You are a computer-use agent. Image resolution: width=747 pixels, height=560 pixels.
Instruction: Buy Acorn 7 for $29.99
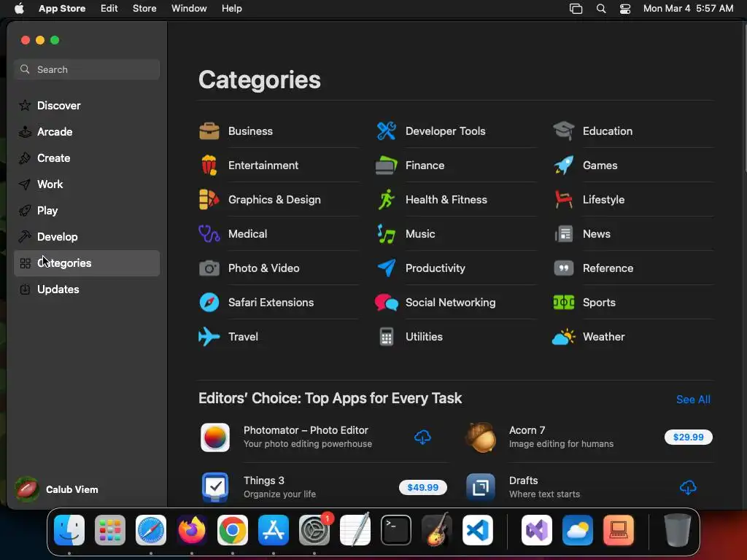(x=688, y=437)
